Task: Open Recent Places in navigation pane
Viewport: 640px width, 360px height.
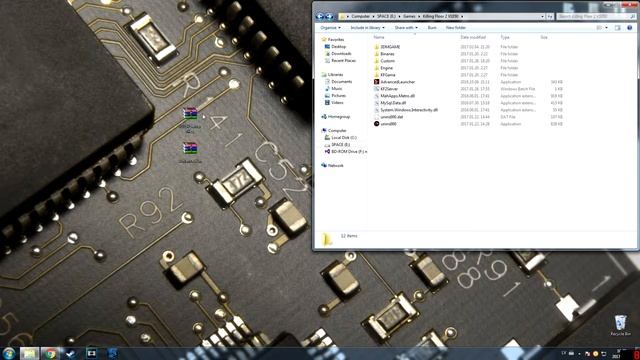Action: coord(340,60)
